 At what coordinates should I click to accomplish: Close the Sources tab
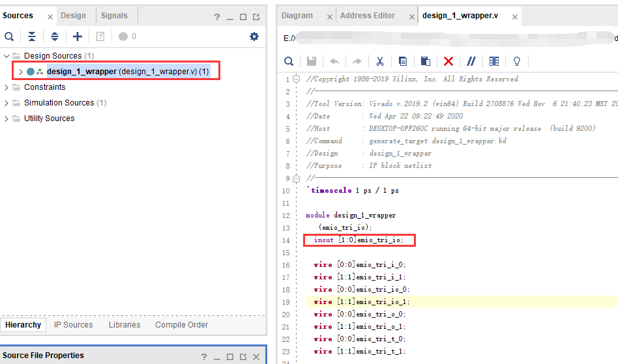point(50,17)
